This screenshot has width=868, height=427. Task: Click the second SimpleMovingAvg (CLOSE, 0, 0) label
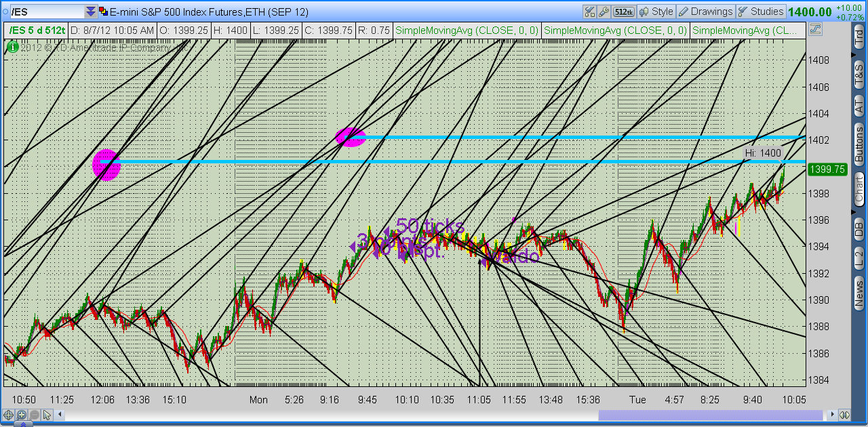[x=615, y=30]
